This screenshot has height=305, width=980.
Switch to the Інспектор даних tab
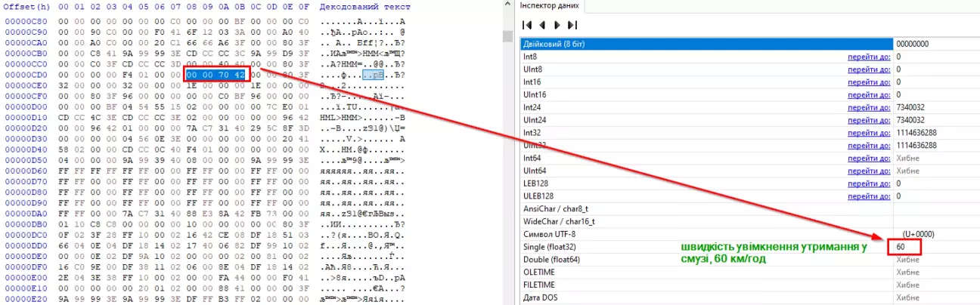tap(549, 5)
